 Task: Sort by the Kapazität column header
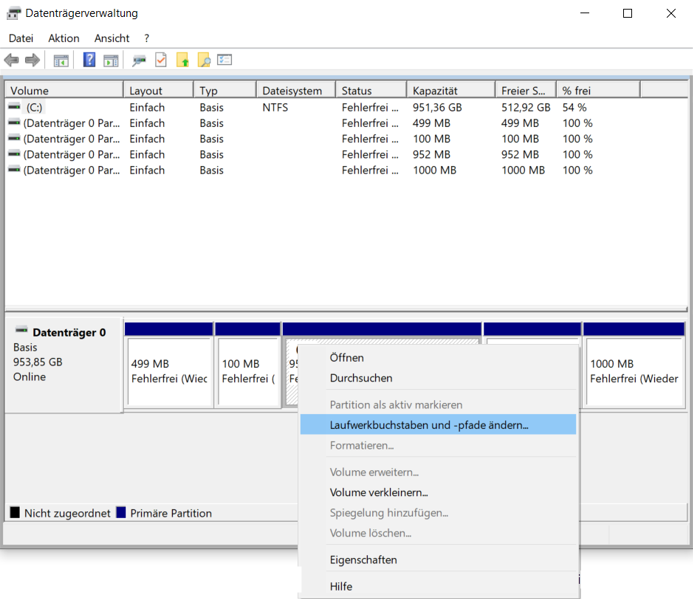tap(450, 90)
